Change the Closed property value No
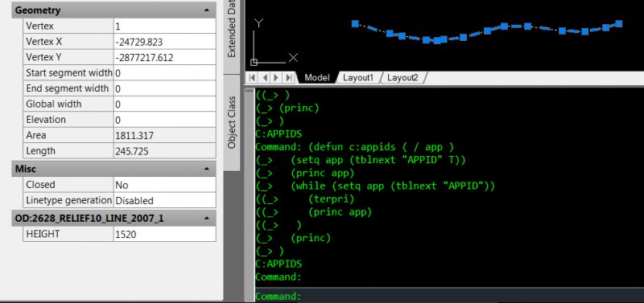 (x=164, y=185)
